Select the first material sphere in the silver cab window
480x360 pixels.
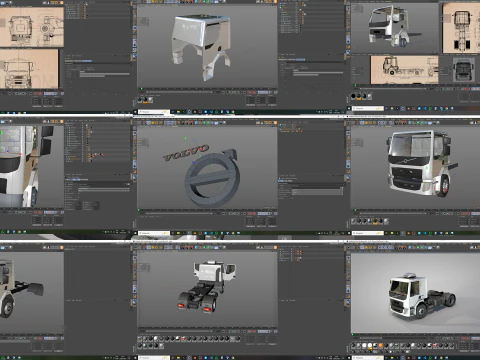pos(141,100)
